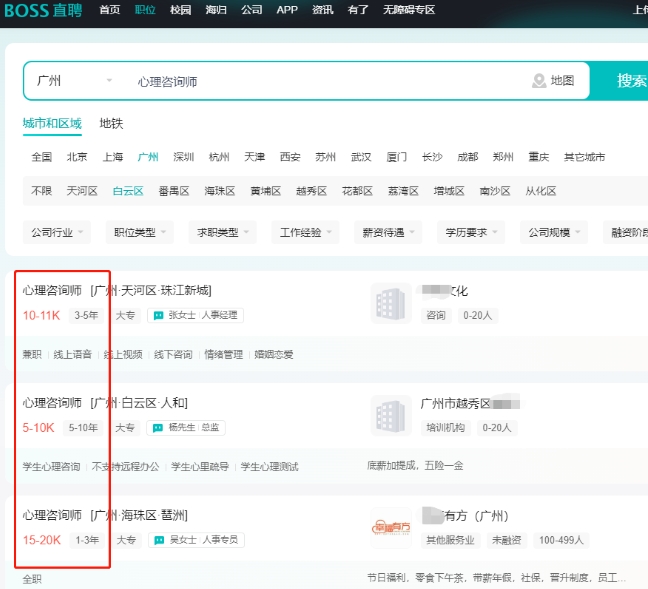Click chat icon next to 张女士 recruiter
The width and height of the screenshot is (648, 589).
[x=158, y=315]
